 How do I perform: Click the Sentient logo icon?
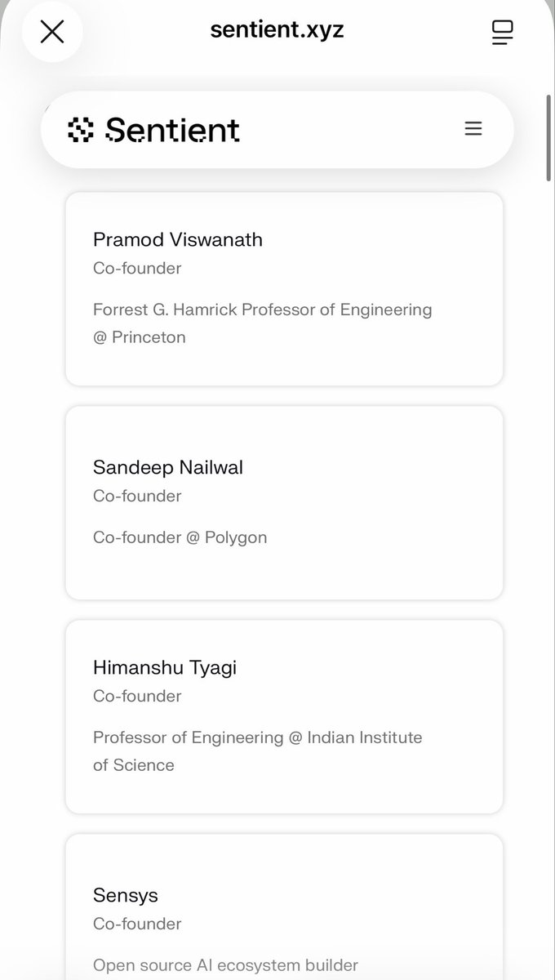click(x=81, y=130)
